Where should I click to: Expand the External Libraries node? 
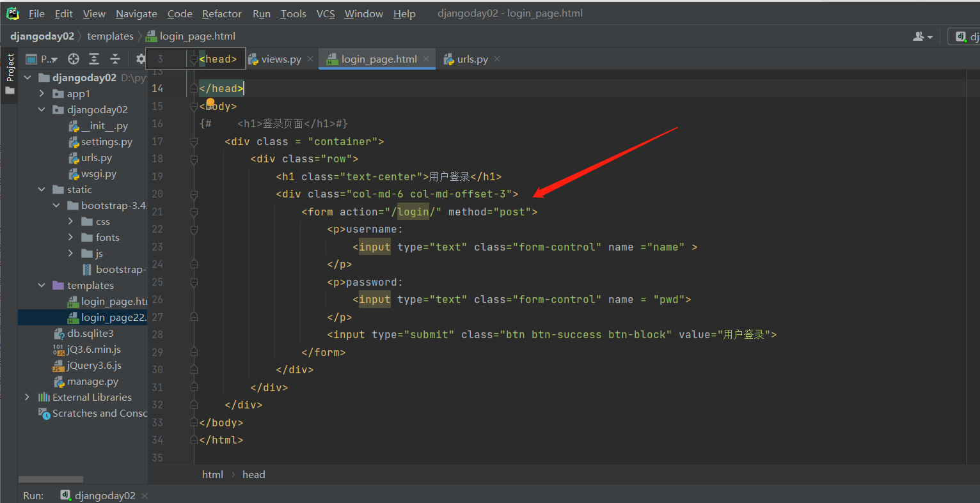point(27,398)
